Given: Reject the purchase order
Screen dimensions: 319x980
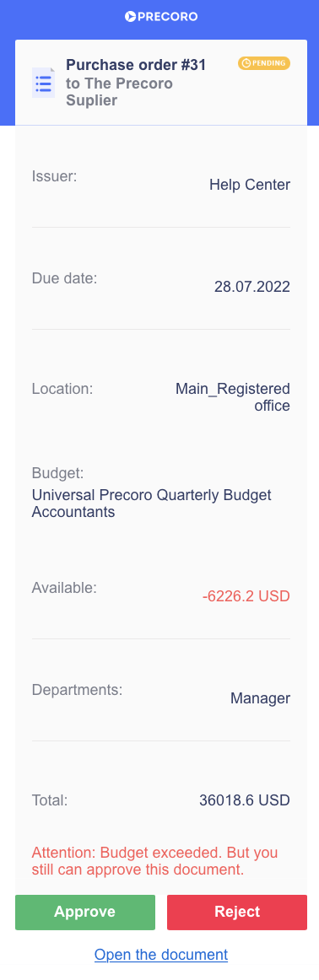Looking at the screenshot, I should click(237, 912).
